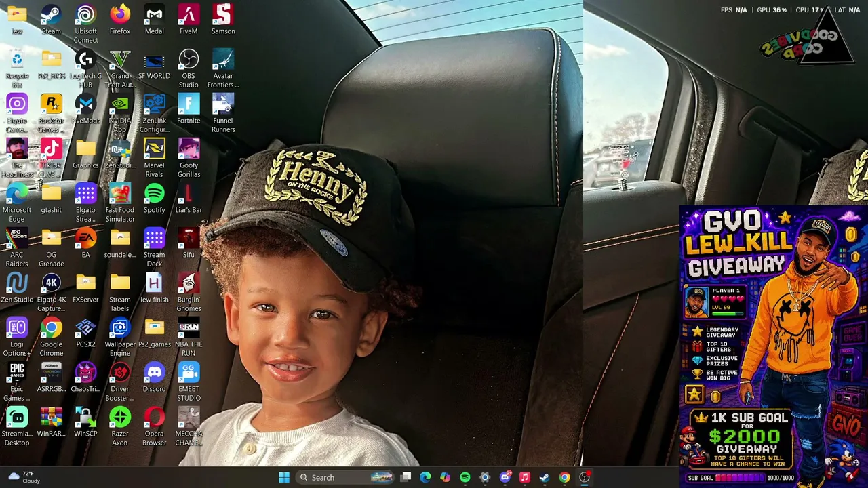Image resolution: width=868 pixels, height=488 pixels.
Task: Select the Firefox desktop icon
Action: (120, 20)
